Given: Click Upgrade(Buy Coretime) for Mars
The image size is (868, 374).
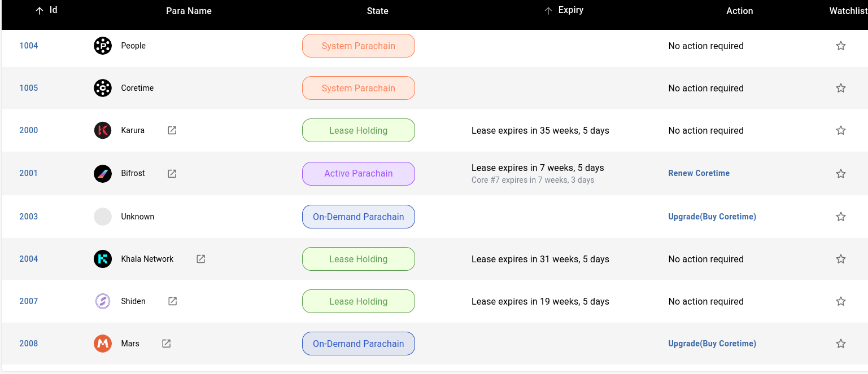Looking at the screenshot, I should point(712,344).
